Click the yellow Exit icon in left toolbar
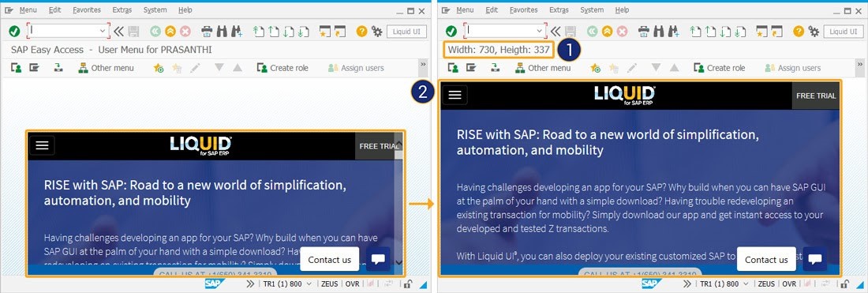 (170, 31)
